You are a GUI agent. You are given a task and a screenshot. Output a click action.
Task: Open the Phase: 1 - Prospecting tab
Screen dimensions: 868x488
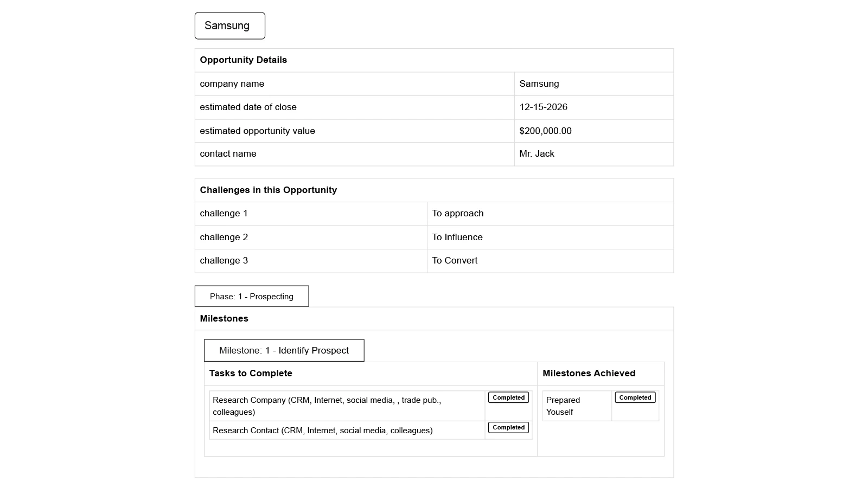point(252,297)
